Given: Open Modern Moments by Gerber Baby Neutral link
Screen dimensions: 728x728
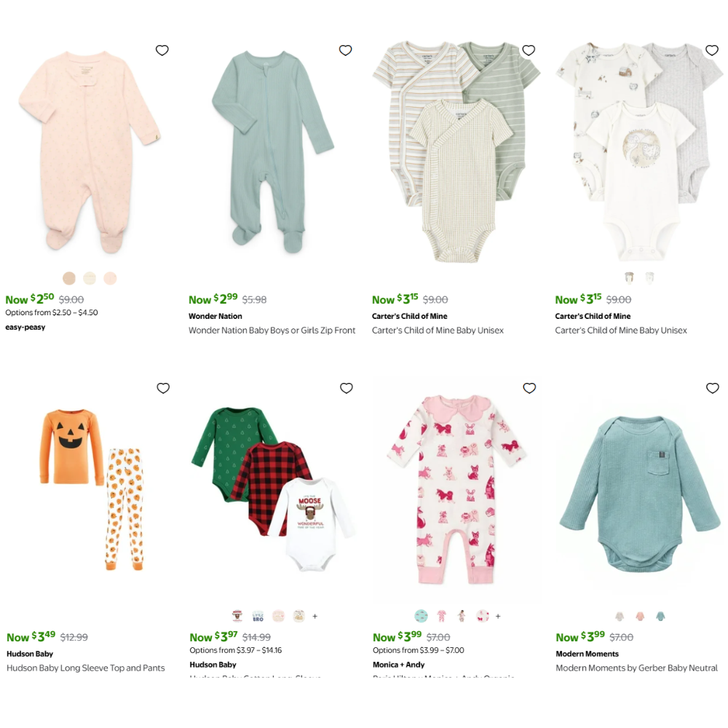Looking at the screenshot, I should pos(636,668).
